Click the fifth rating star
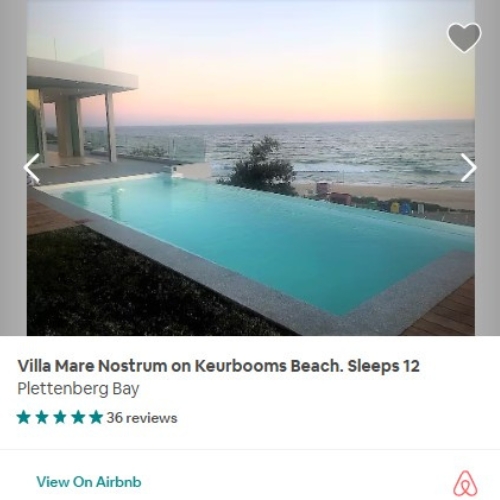 tap(96, 417)
